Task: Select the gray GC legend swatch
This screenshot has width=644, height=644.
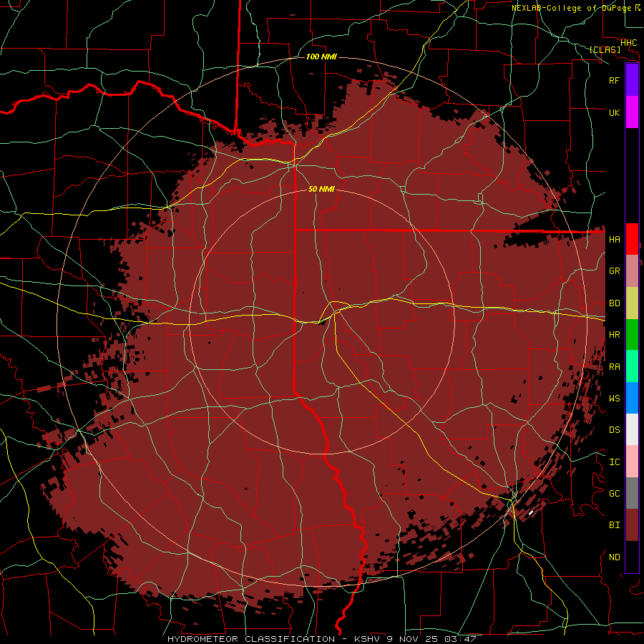Action: (632, 493)
